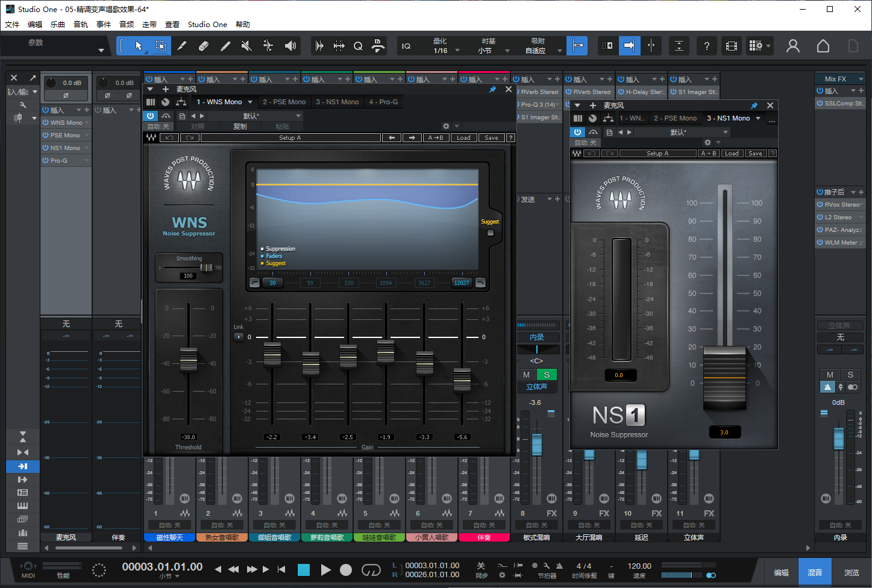The height and width of the screenshot is (588, 872).
Task: Disable snap using the blue snap button
Action: (x=577, y=45)
